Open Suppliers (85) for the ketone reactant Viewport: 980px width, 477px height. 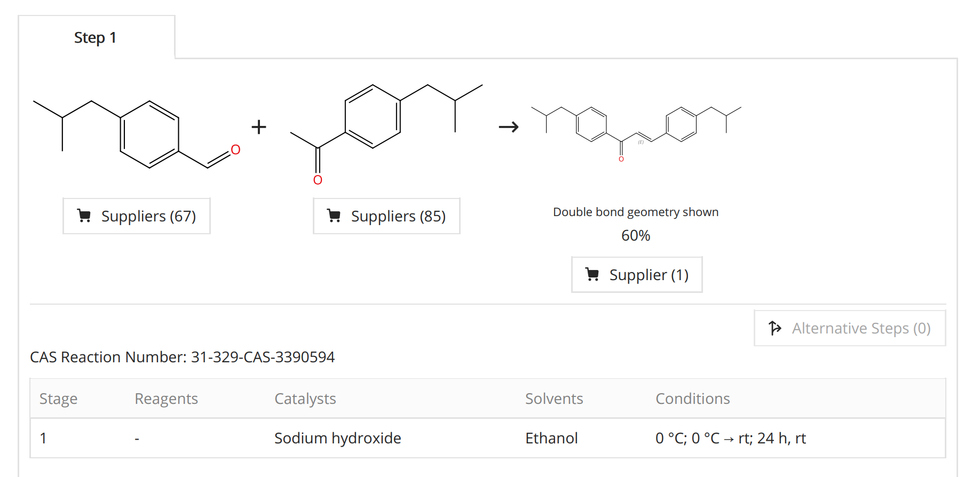coord(386,216)
